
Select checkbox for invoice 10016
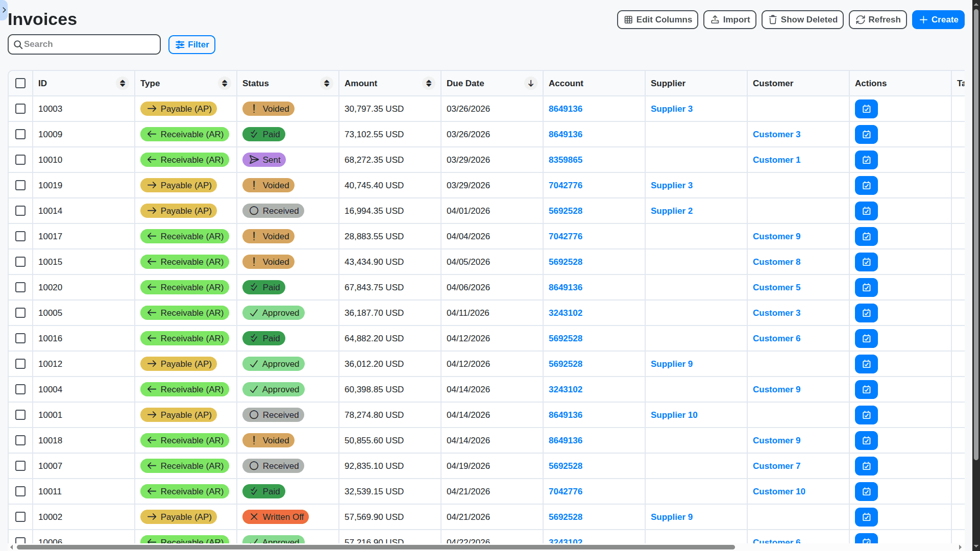click(20, 338)
